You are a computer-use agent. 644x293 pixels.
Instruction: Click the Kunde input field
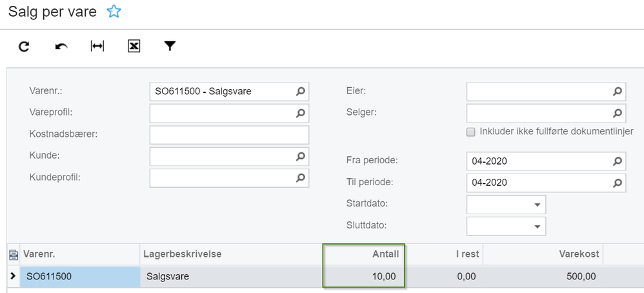(229, 156)
